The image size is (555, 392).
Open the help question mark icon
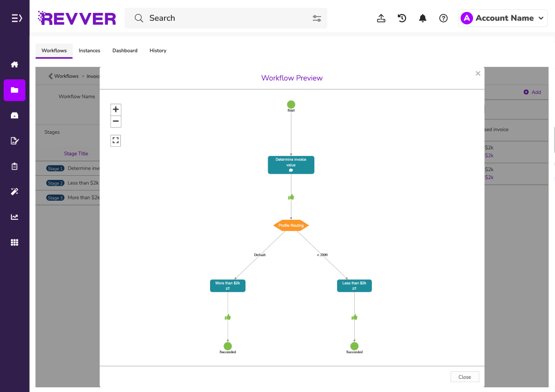coord(443,18)
